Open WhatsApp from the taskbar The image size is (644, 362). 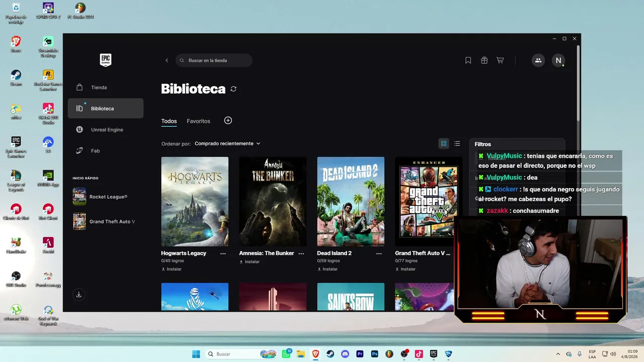click(287, 354)
